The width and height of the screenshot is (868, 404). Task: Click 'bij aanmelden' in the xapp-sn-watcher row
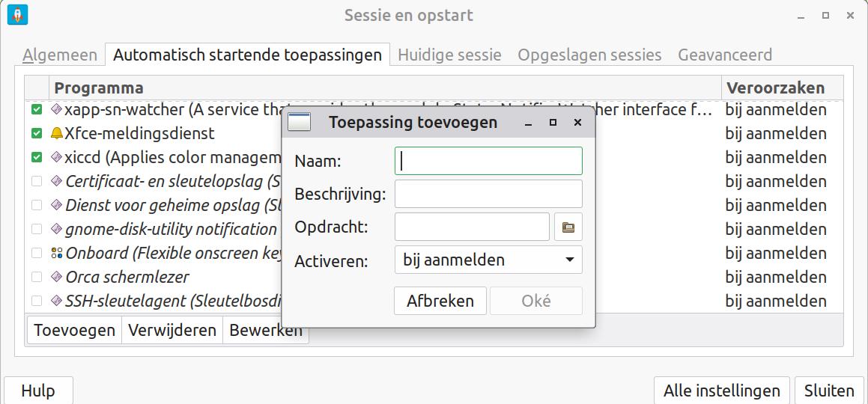(776, 109)
